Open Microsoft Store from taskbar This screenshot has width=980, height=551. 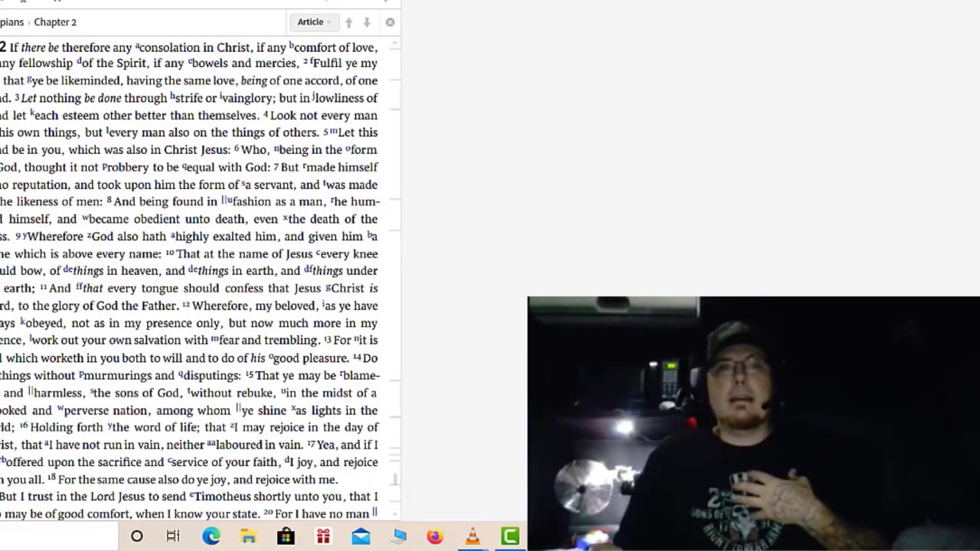(286, 536)
